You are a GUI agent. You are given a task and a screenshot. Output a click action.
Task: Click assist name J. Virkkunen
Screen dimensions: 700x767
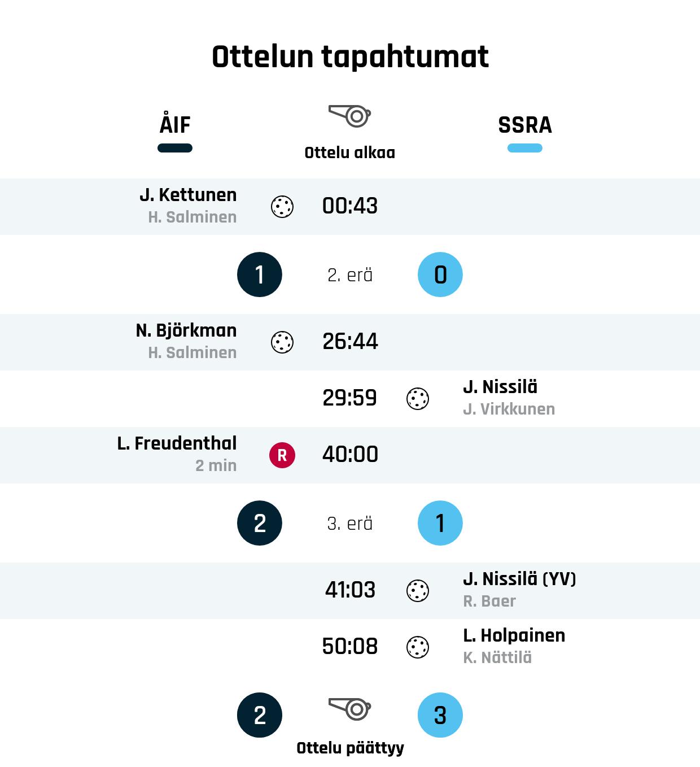[x=509, y=409]
